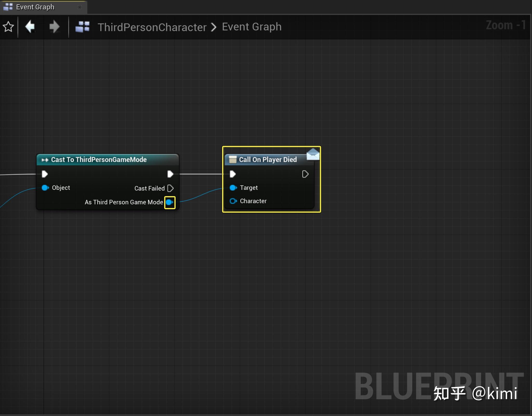Click the Cast Failed exec pin
This screenshot has width=532, height=416.
tap(171, 188)
